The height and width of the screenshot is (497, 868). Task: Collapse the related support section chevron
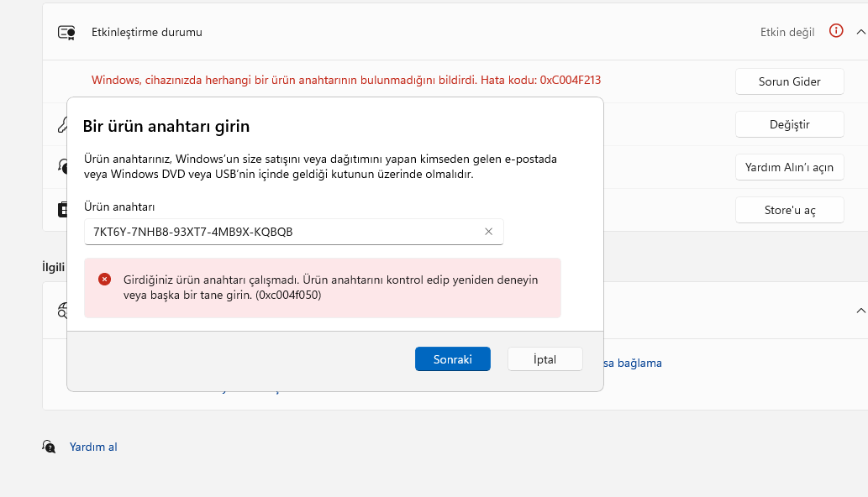tap(860, 311)
